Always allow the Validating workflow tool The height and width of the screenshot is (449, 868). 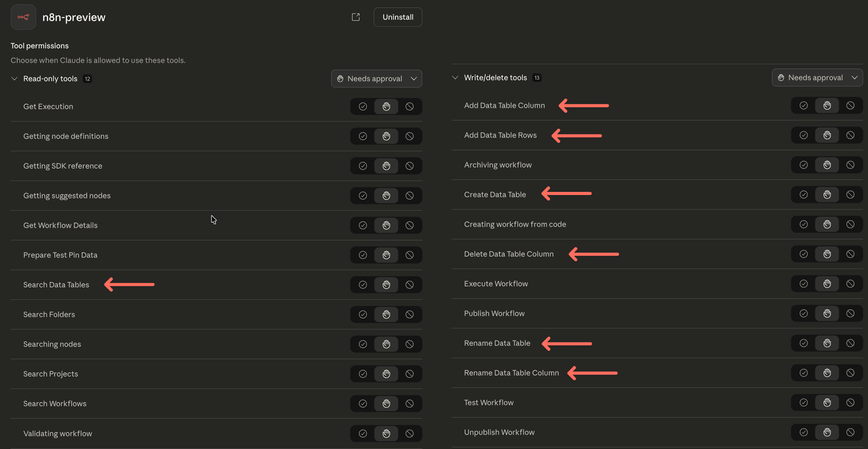pyautogui.click(x=363, y=433)
